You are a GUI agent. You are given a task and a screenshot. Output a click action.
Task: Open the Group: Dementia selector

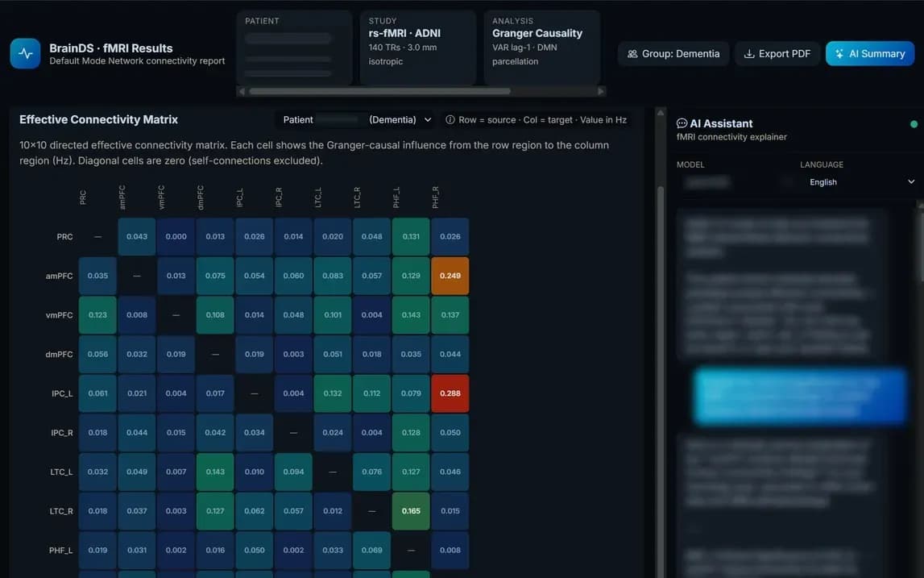click(673, 54)
